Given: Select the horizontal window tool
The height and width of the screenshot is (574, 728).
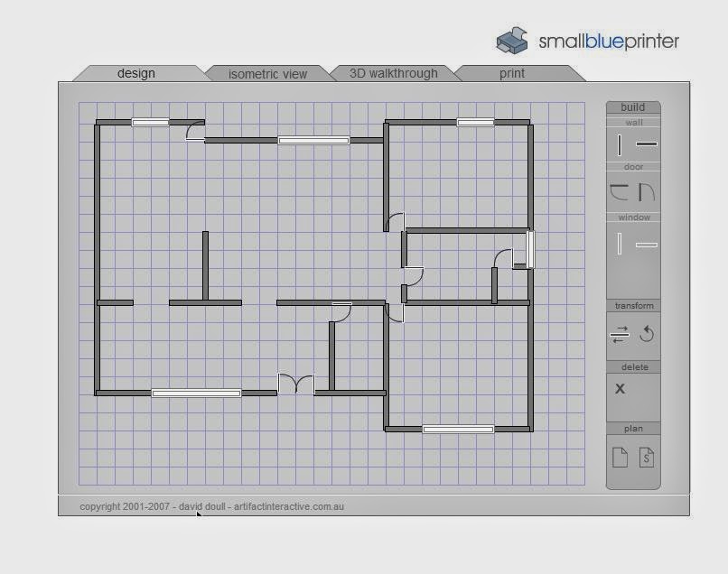Looking at the screenshot, I should (x=644, y=245).
